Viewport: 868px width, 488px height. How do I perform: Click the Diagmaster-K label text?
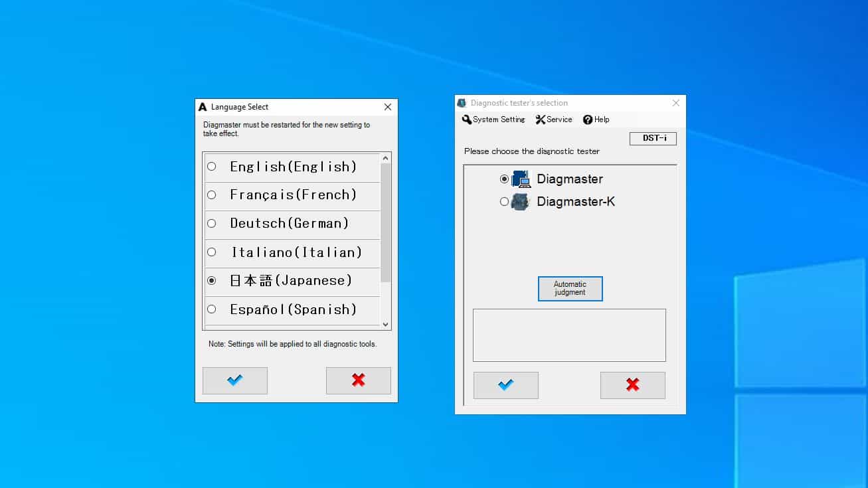(x=576, y=202)
